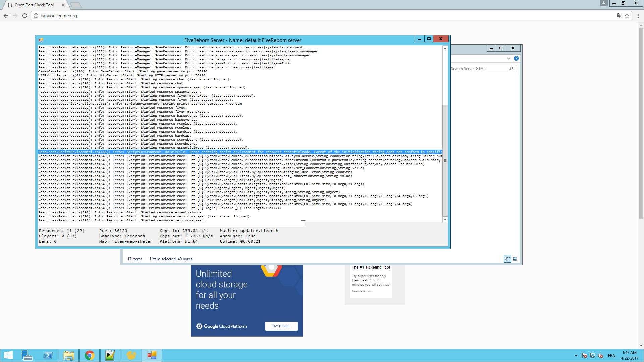Show hidden tray icons arrow
The image size is (644, 362).
pos(576,356)
